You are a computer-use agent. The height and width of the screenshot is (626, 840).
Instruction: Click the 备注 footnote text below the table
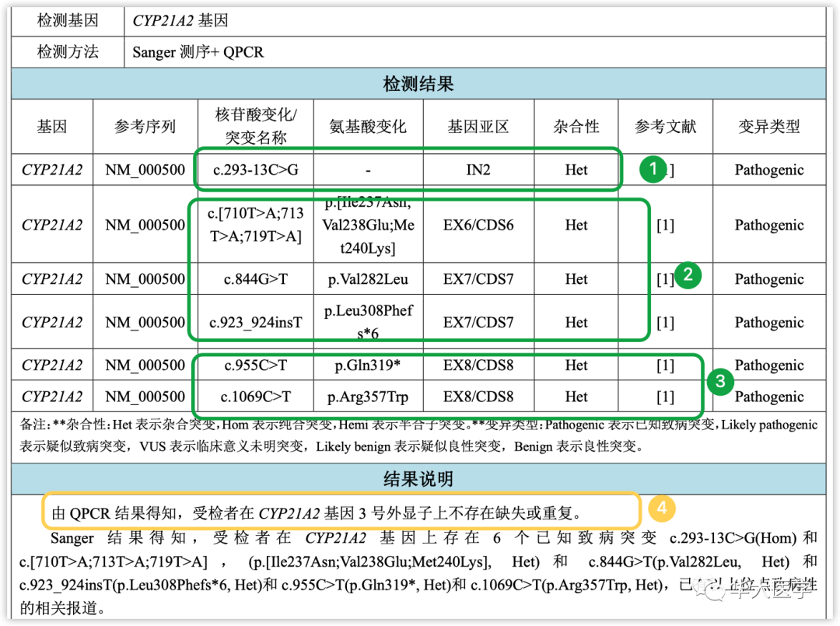coord(418,436)
